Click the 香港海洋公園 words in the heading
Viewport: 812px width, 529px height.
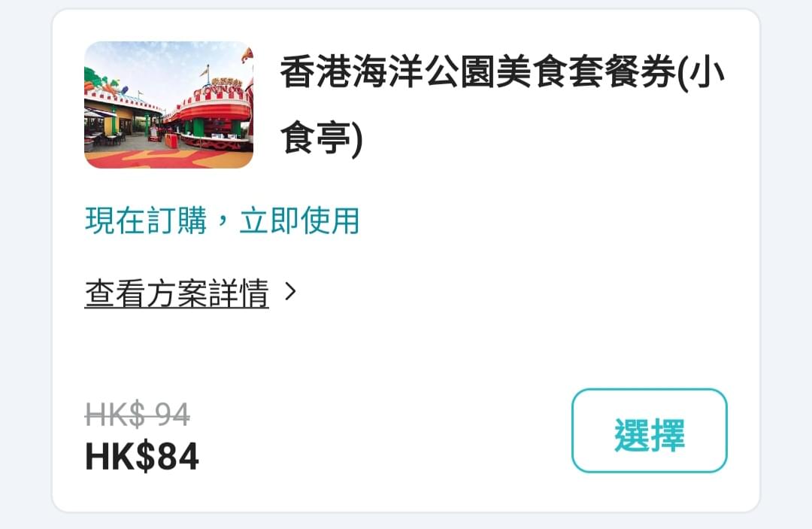click(387, 71)
